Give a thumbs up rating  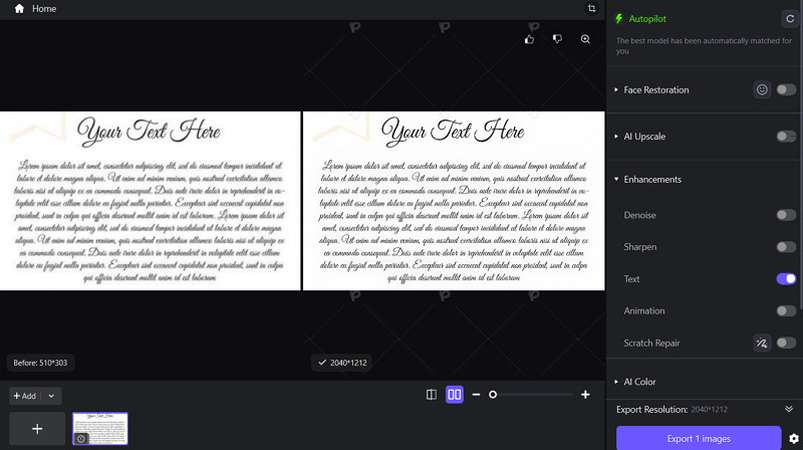tap(529, 39)
